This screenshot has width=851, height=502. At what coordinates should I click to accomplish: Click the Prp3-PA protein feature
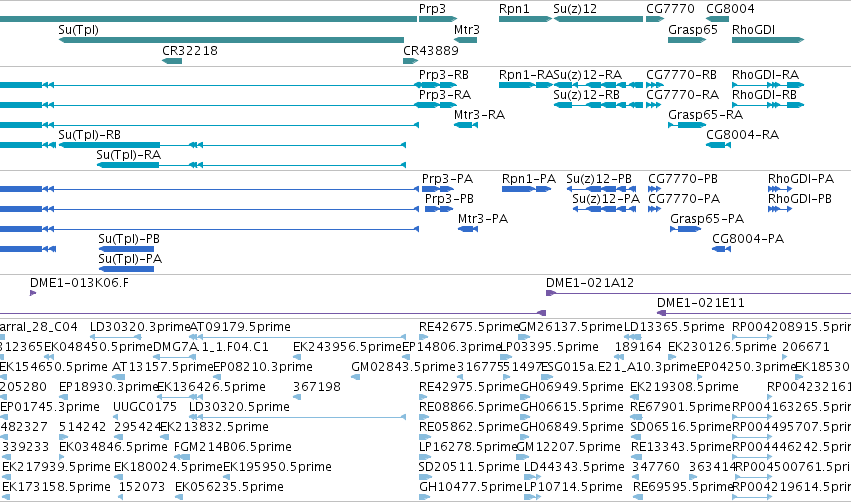[437, 189]
